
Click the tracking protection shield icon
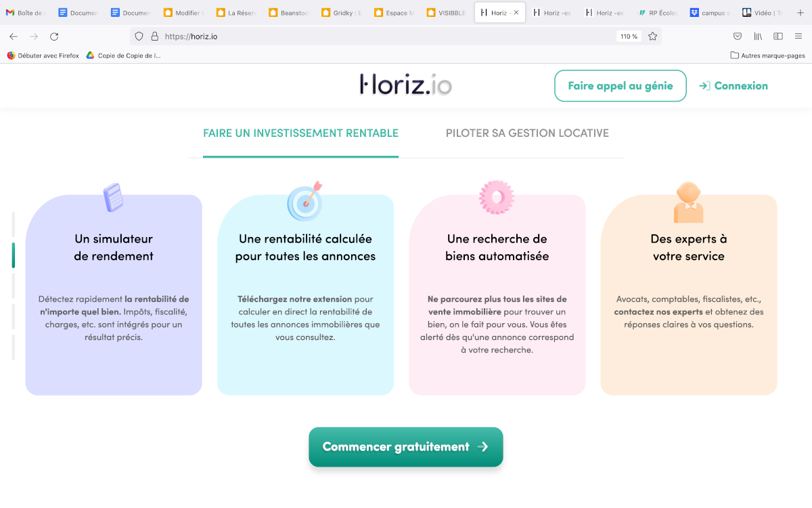(x=139, y=37)
